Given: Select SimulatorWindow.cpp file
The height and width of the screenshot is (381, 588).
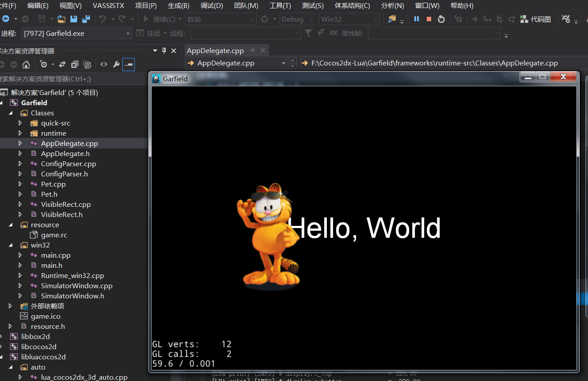Looking at the screenshot, I should (x=77, y=286).
